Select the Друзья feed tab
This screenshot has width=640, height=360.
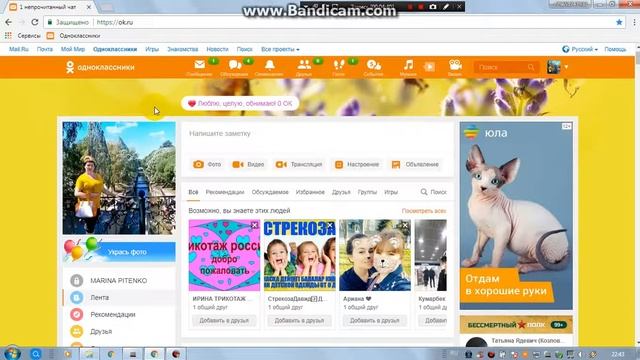pos(341,192)
